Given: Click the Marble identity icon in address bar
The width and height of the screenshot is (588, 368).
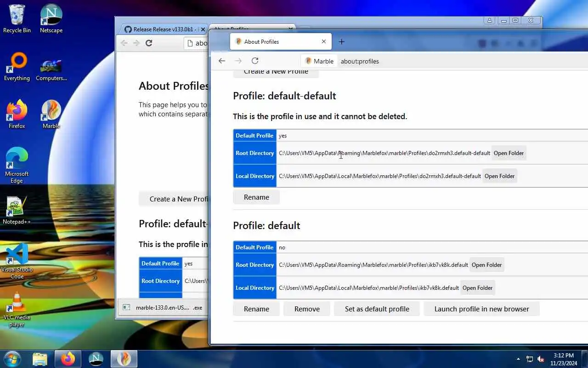Looking at the screenshot, I should 319,61.
